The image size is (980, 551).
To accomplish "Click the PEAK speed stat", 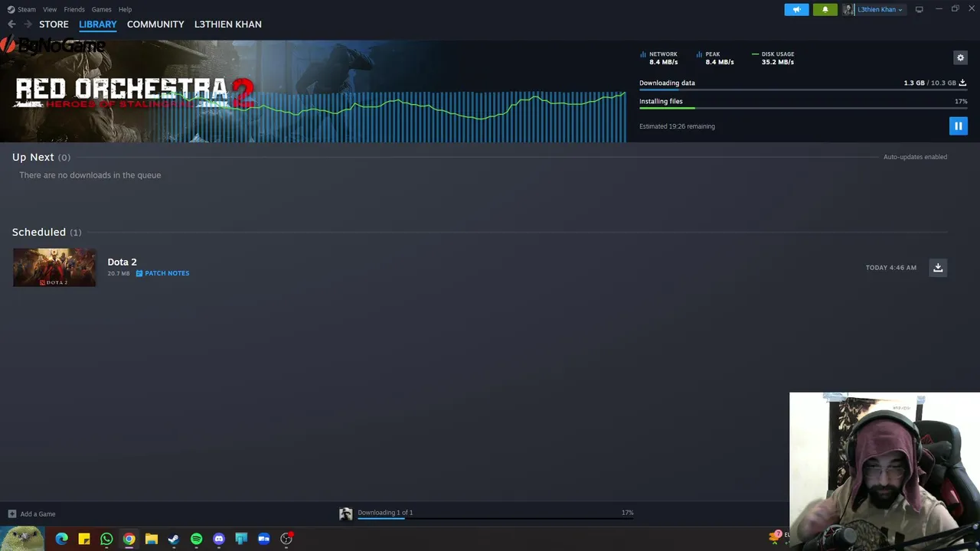I will (715, 58).
